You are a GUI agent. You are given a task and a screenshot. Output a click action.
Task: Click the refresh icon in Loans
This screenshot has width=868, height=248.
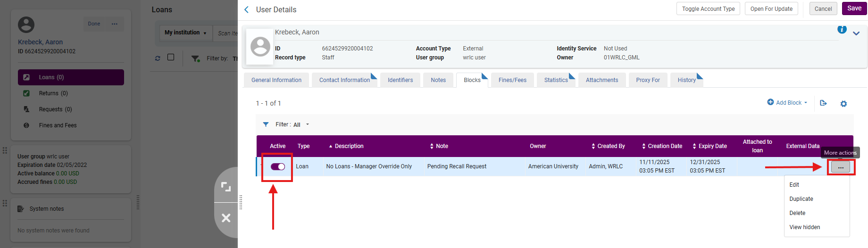[158, 58]
